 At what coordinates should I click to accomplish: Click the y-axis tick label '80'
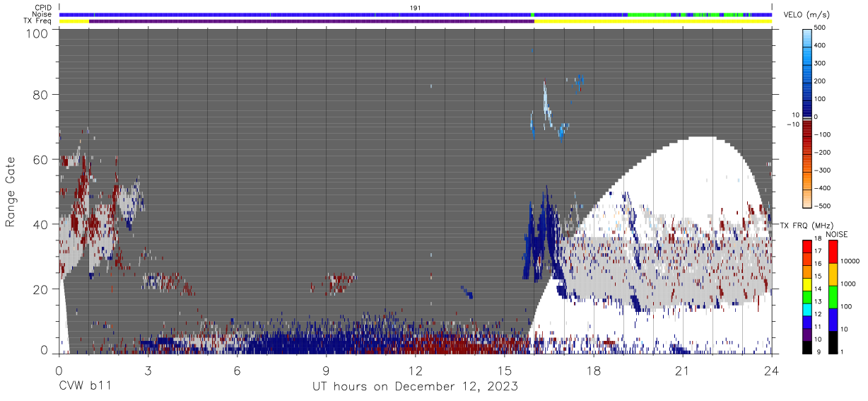[40, 95]
